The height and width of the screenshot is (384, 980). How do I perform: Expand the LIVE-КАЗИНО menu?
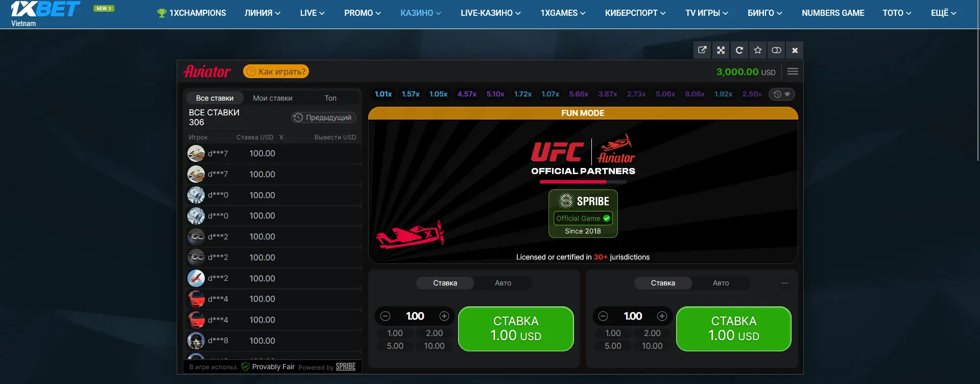(491, 13)
